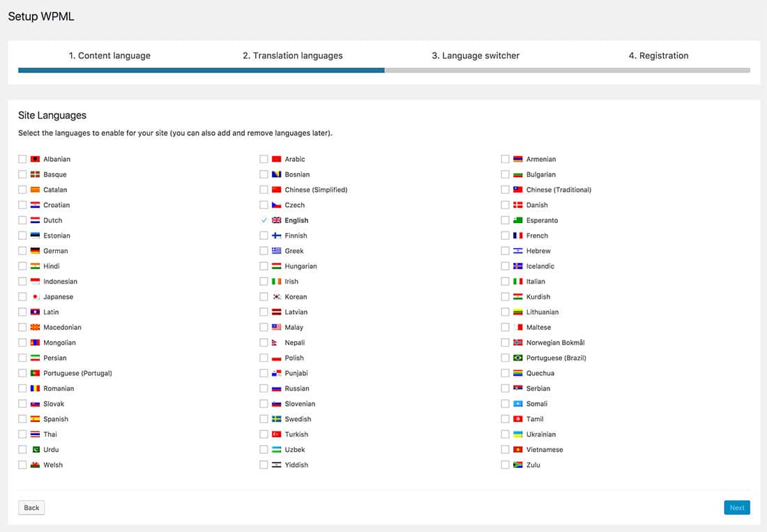Image resolution: width=767 pixels, height=532 pixels.
Task: Click the Chinese (Simplified) label
Action: pos(316,190)
